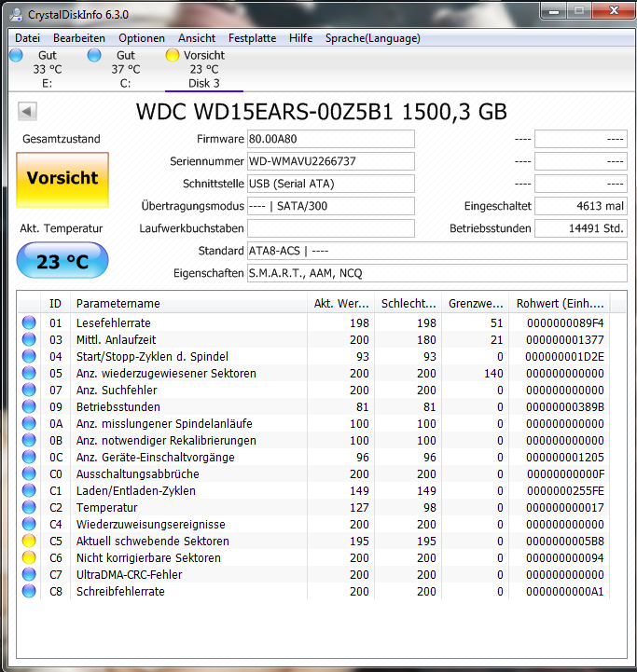This screenshot has height=672, width=637.
Task: Click the Parametername column header
Action: pyautogui.click(x=188, y=304)
